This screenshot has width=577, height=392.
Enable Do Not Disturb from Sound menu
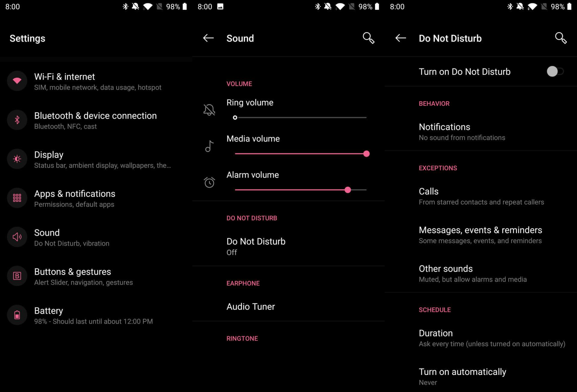[256, 246]
